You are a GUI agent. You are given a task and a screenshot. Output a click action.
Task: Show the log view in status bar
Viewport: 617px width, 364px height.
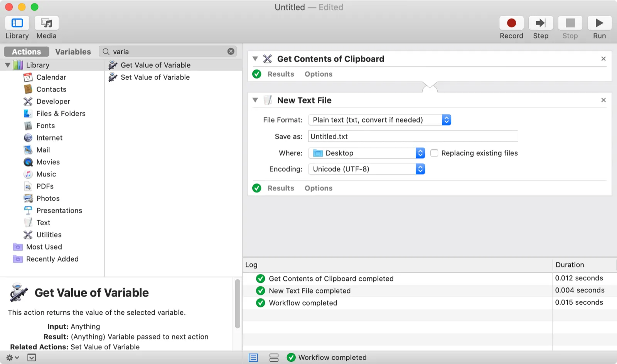[x=253, y=357]
